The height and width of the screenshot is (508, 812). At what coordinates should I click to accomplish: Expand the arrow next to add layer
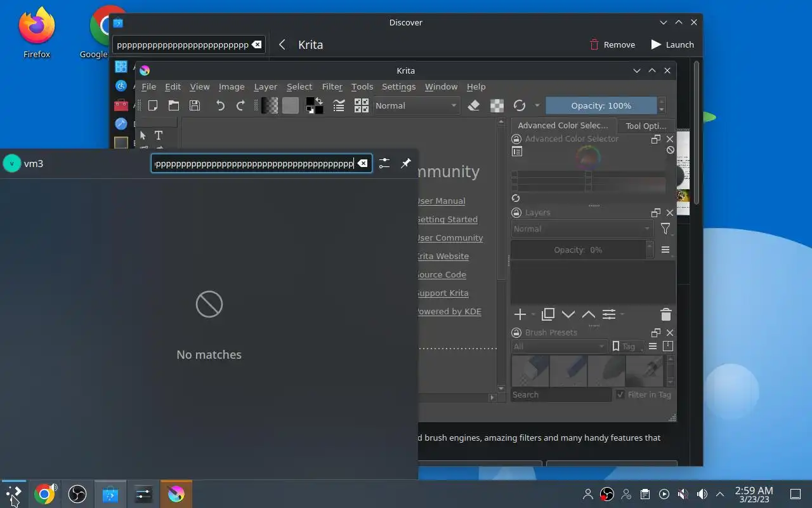(533, 314)
